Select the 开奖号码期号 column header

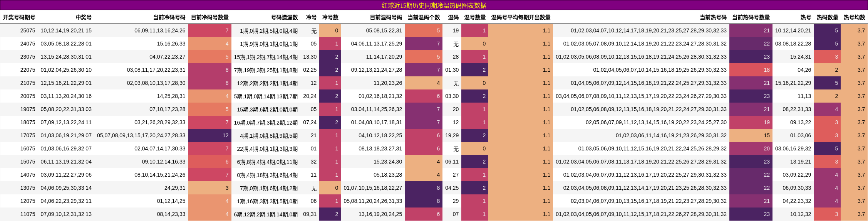pos(19,17)
